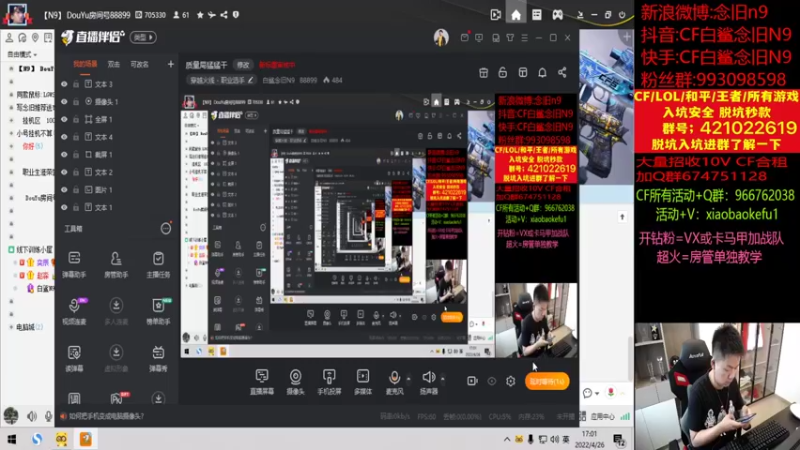800x450 pixels.
Task: Hide the 文本 2 layer
Action: pyautogui.click(x=64, y=172)
